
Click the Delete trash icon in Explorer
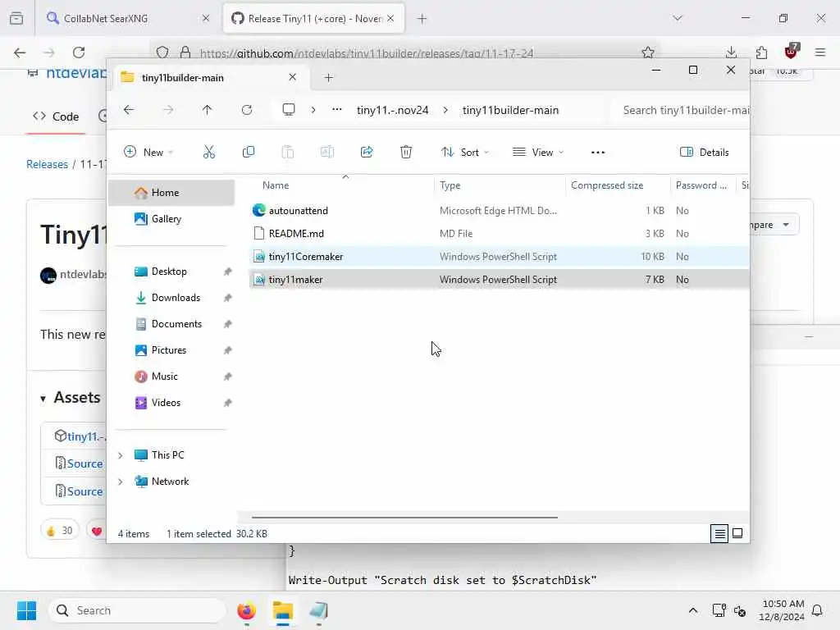pyautogui.click(x=406, y=152)
